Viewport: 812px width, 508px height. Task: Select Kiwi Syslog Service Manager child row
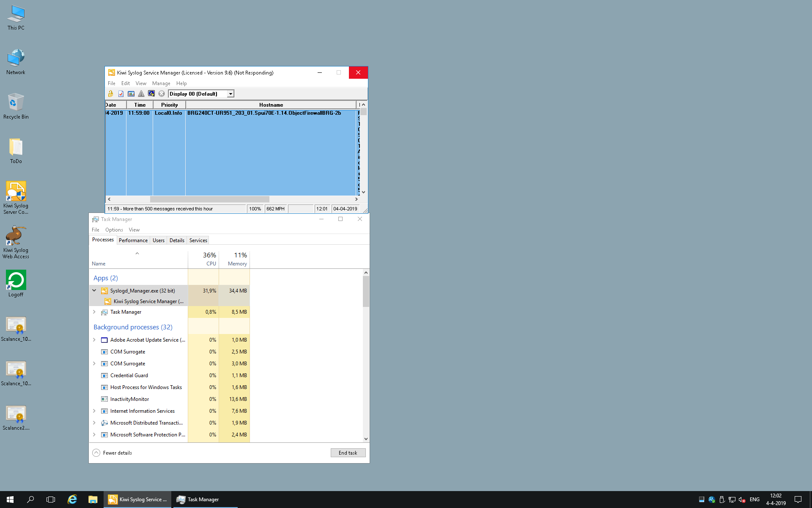[148, 301]
